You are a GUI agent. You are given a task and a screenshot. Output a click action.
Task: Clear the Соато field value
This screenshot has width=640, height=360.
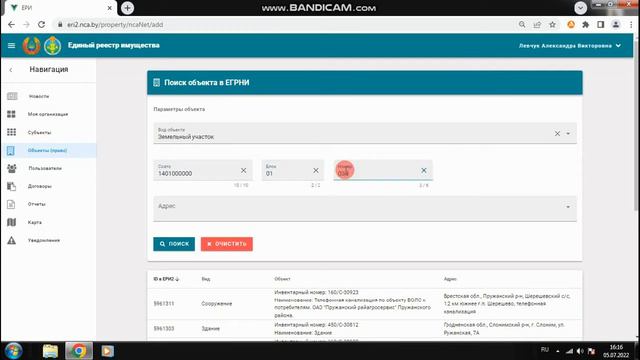point(243,170)
